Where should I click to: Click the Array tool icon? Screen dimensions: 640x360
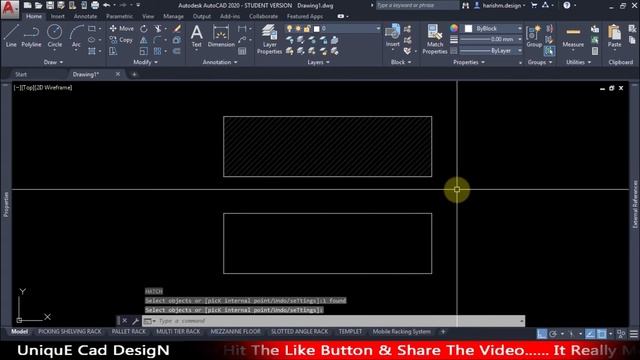coord(158,51)
